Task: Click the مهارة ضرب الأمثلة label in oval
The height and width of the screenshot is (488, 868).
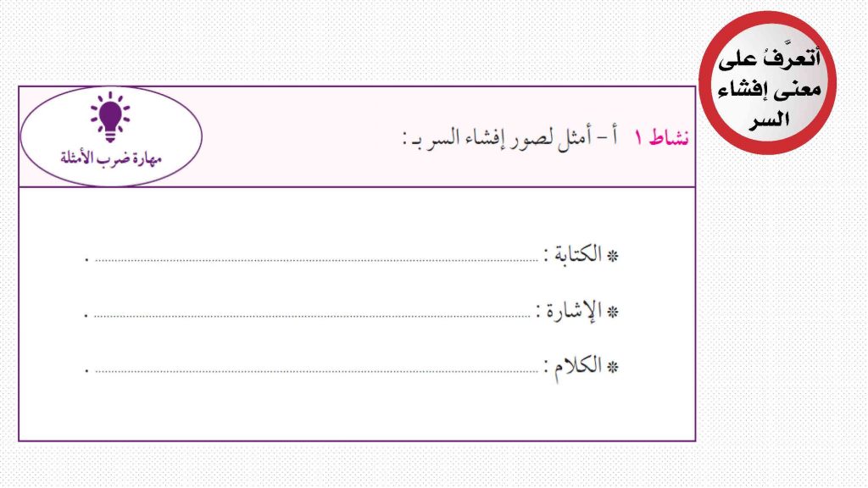Action: (111, 158)
